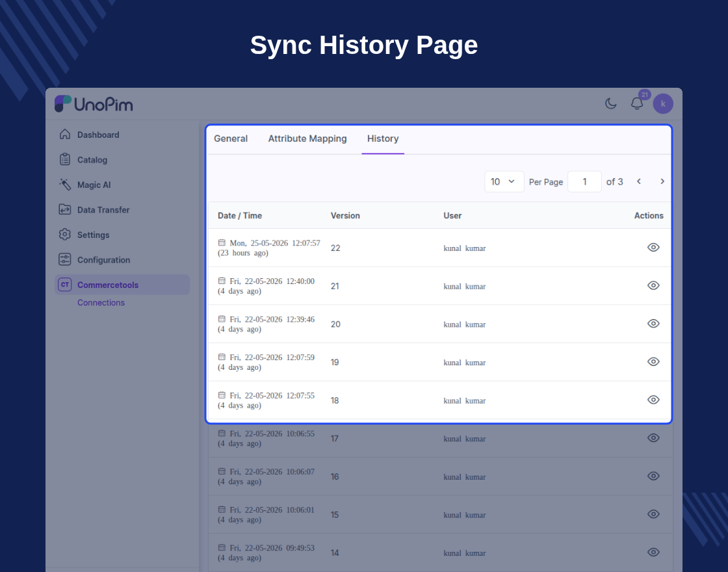Click the Actions column header
The image size is (728, 572).
[649, 215]
